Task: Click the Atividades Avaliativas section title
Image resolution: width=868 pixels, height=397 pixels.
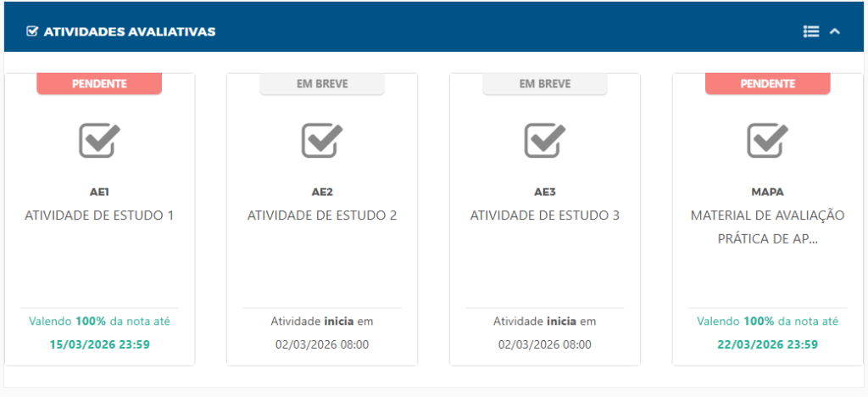Action: pos(130,31)
